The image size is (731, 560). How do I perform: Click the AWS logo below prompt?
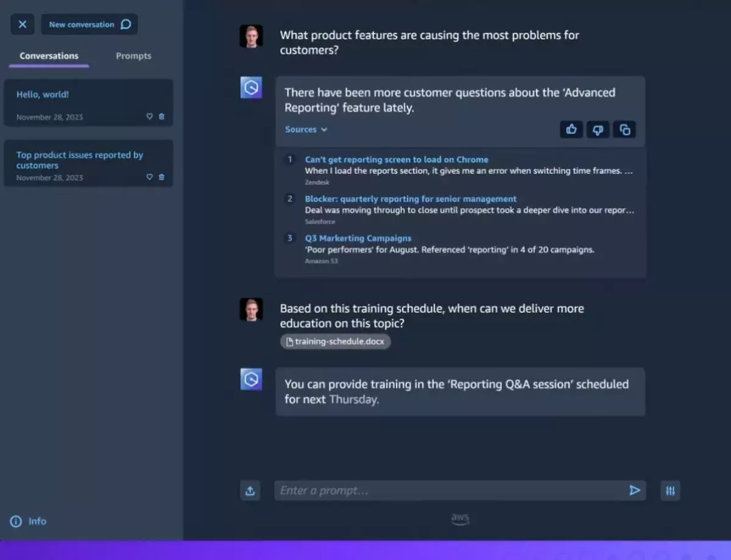460,519
